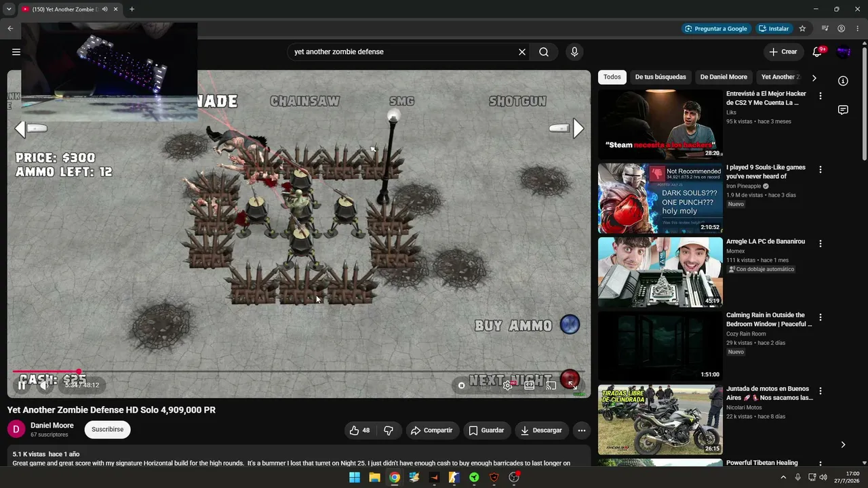
Task: Click the Preguntar a Google button
Action: [716, 28]
